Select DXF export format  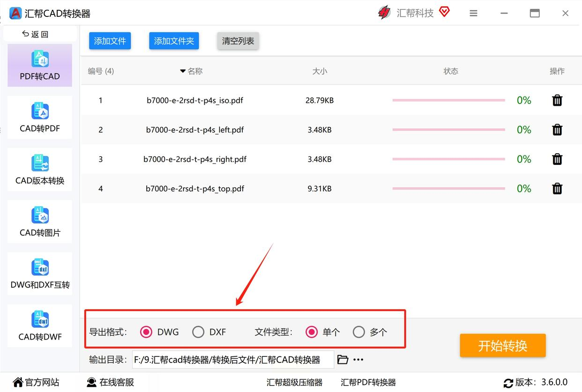tap(198, 332)
